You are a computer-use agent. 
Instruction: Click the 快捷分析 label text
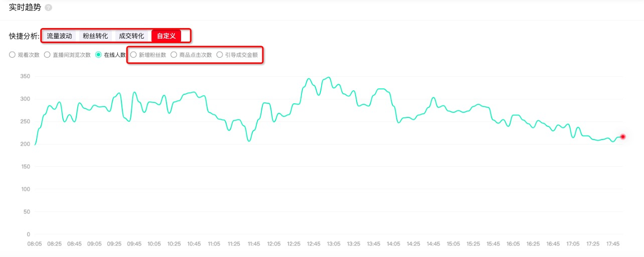[x=24, y=36]
